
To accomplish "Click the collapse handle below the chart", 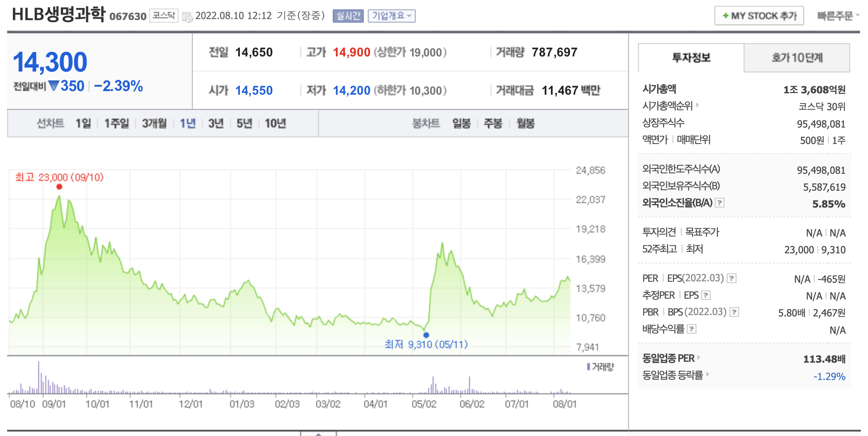I will tap(319, 433).
